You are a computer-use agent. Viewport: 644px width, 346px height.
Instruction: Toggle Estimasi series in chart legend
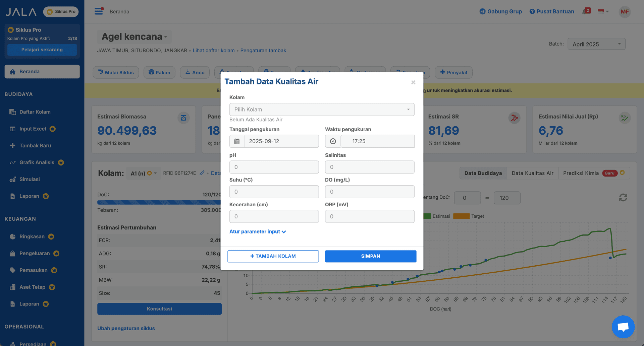437,216
